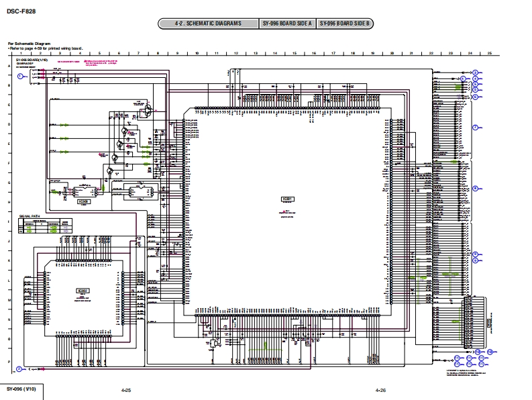Image resolution: width=532 pixels, height=400 pixels.
Task: Select the IC303 component label
Action: (84, 201)
